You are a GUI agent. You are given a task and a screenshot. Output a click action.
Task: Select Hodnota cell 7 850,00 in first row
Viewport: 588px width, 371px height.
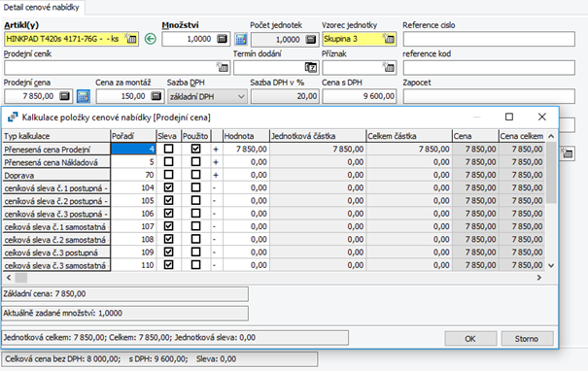[x=246, y=149]
